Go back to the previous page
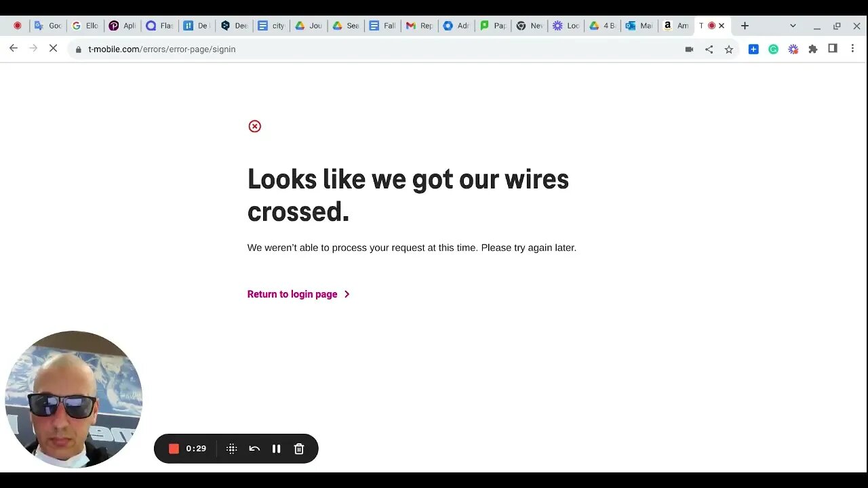Screen dimensions: 868x488 coord(14,49)
